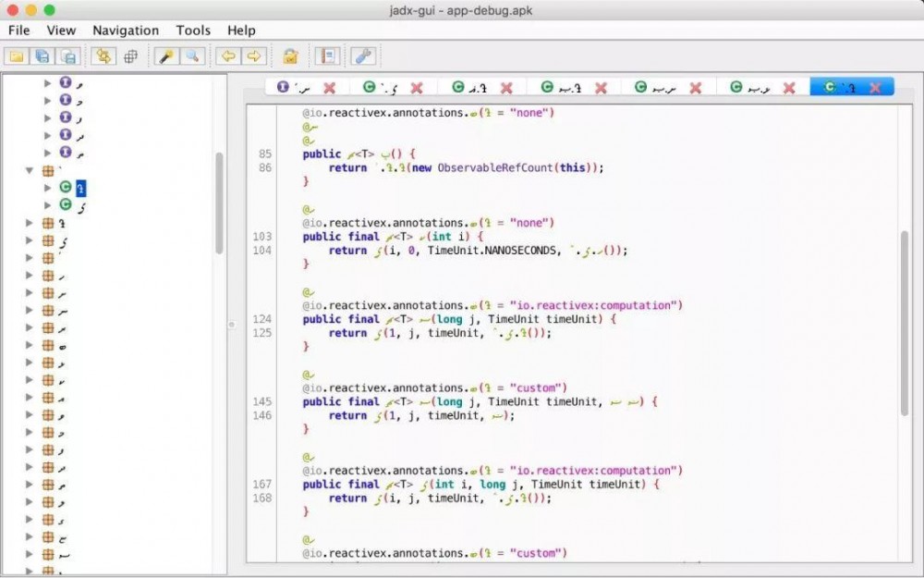
Task: Open Class search with the magnifier icon
Action: [x=193, y=56]
